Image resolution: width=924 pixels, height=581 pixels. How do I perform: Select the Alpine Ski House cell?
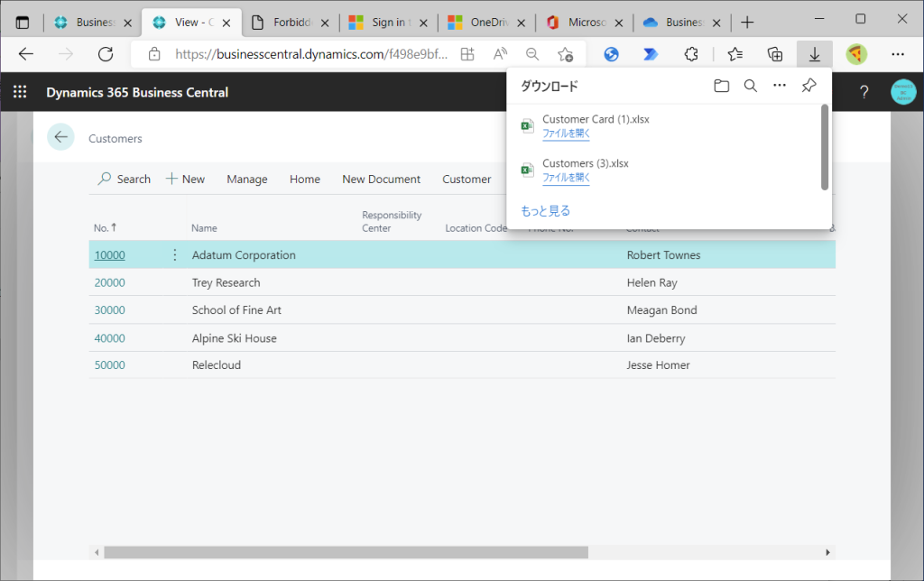click(x=234, y=338)
